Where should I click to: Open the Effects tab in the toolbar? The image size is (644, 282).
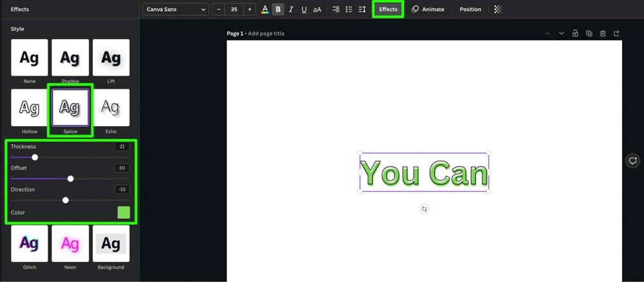pos(388,10)
